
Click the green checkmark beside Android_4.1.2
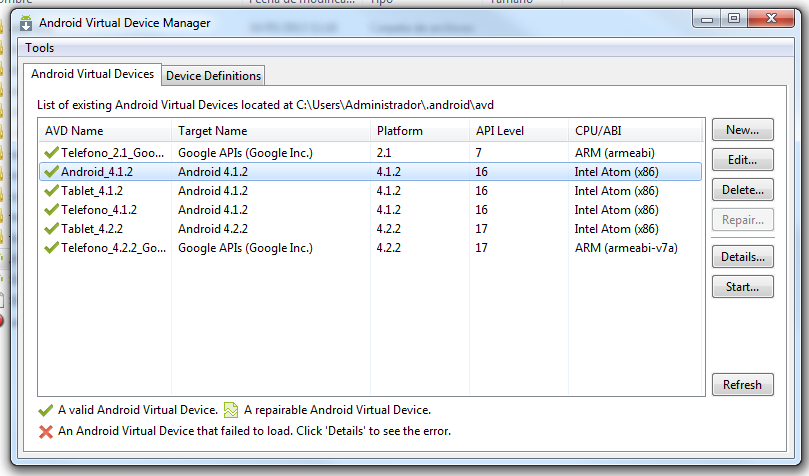click(51, 172)
